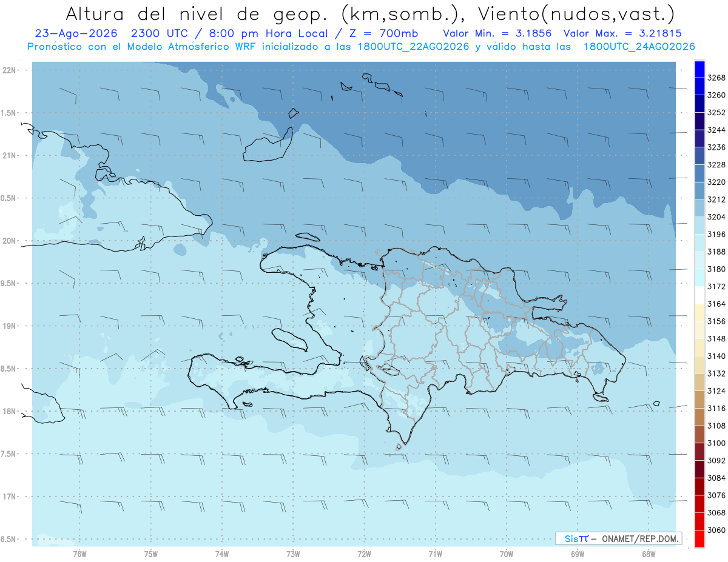Click the '7.5N' latitude tick label
This screenshot has height=562, width=728.
coord(8,454)
